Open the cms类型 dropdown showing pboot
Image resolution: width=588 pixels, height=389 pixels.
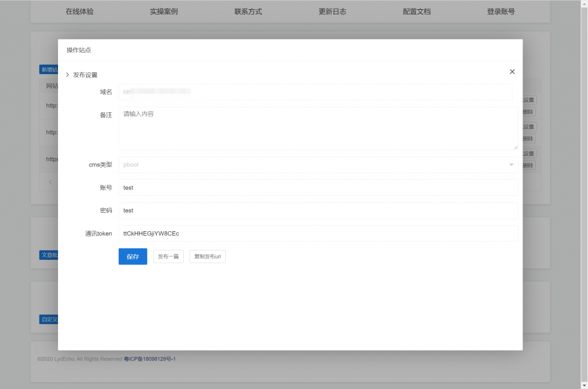click(x=318, y=165)
